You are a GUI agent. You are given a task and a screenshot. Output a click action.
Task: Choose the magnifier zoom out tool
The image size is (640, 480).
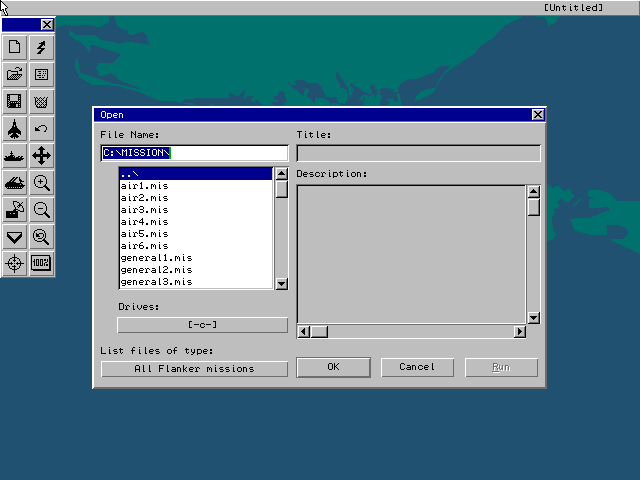tap(42, 209)
